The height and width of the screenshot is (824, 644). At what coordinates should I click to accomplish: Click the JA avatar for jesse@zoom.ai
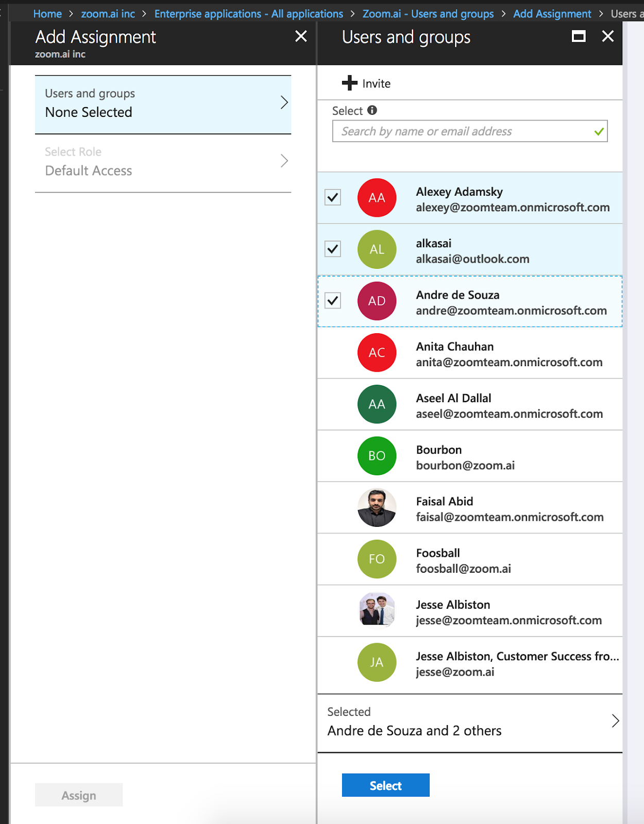pyautogui.click(x=377, y=662)
